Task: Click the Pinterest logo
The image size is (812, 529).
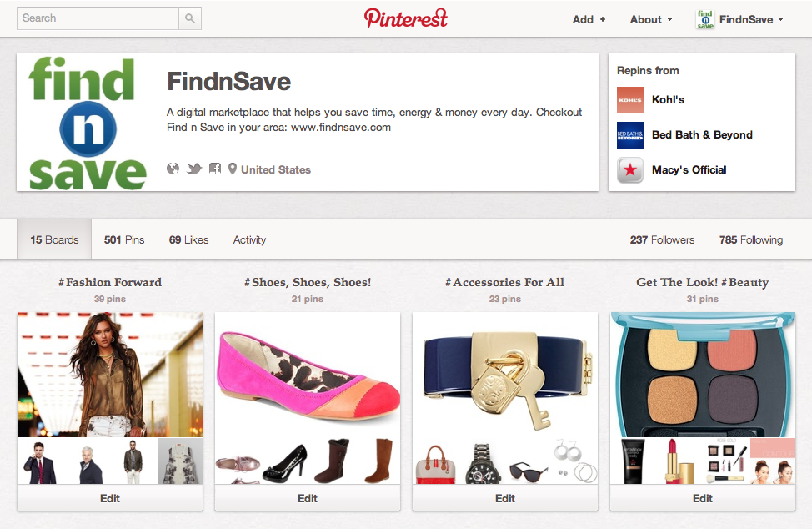Action: click(x=405, y=18)
